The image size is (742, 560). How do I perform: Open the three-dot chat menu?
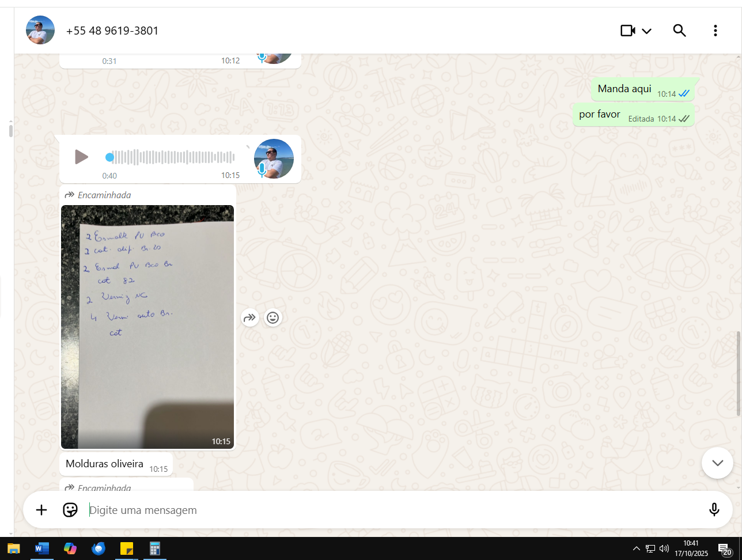click(x=715, y=31)
